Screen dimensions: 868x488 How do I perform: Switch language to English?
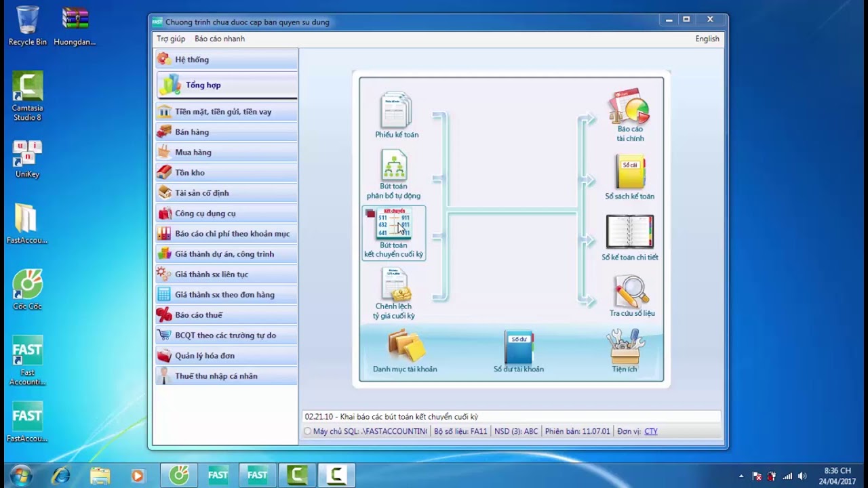pyautogui.click(x=707, y=39)
